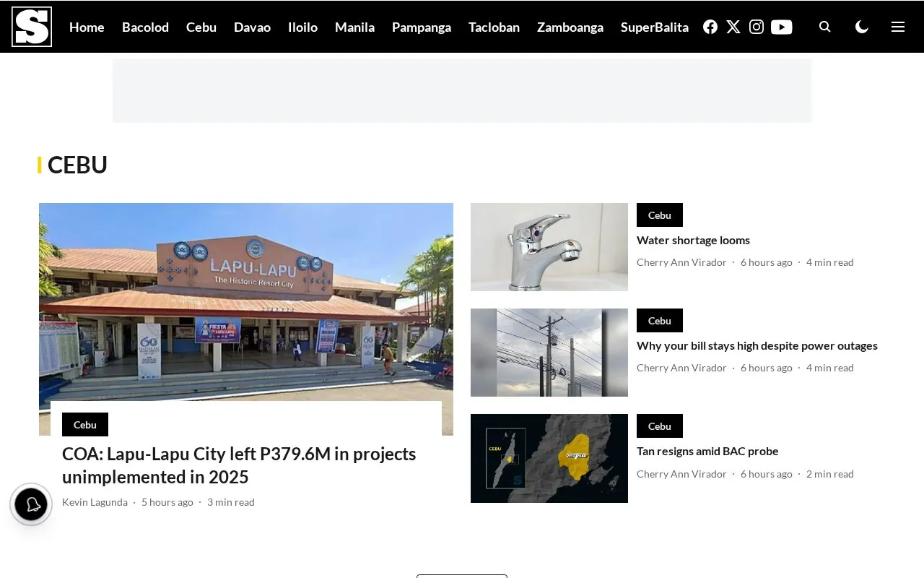This screenshot has height=578, width=924.
Task: Open the Instagram profile icon
Action: 757,27
